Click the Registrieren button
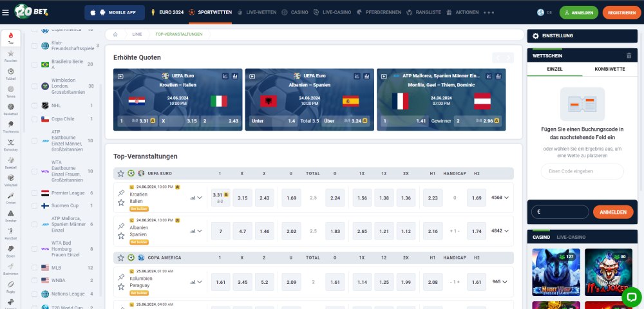The image size is (644, 309). pos(621,12)
